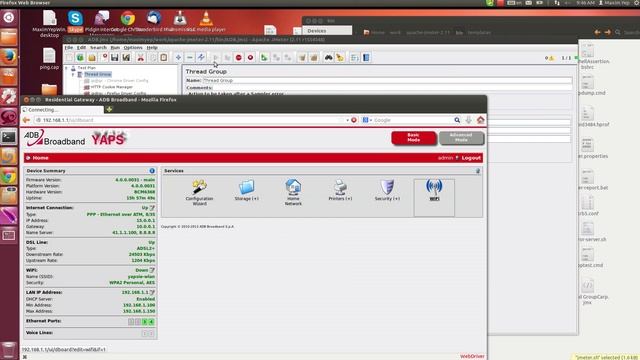Open the JMeter Run menu
The width and height of the screenshot is (640, 360).
(115, 47)
